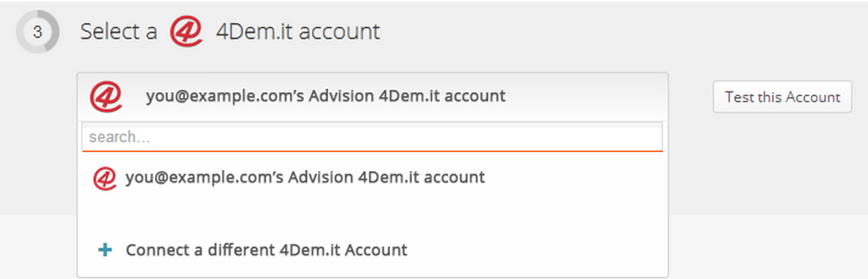Focus the search... field
Image resolution: width=868 pixels, height=279 pixels.
coord(372,137)
